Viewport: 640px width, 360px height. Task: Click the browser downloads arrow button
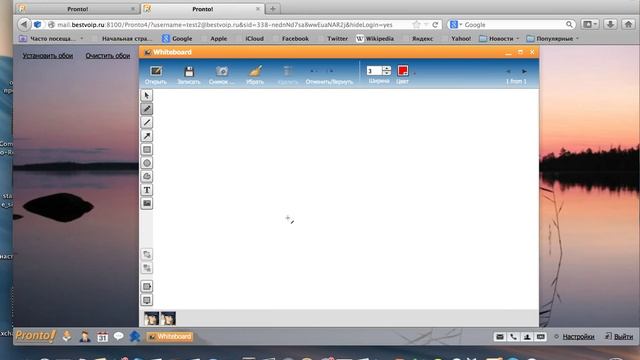(x=610, y=24)
